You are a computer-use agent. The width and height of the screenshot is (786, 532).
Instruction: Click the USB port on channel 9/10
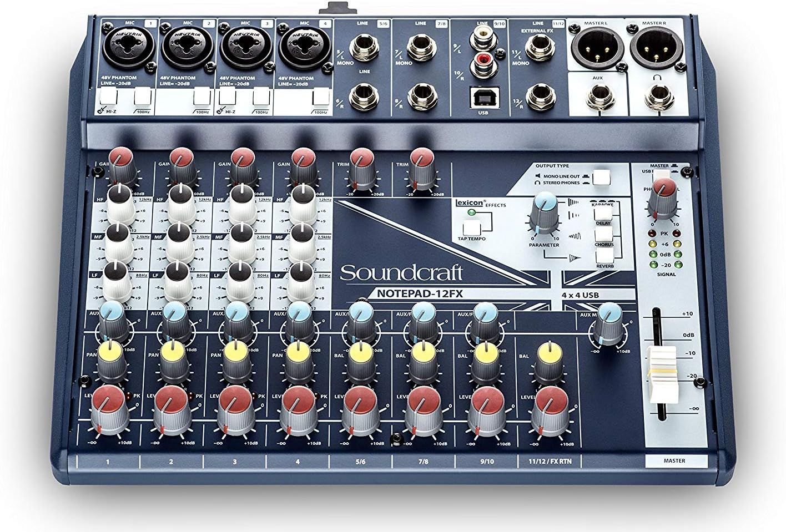[486, 95]
